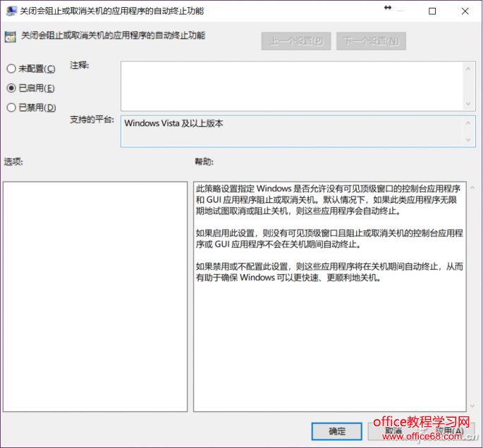Screen dimensions: 483x448
Task: Click the supported platform scroll down arrow
Action: pos(468,140)
